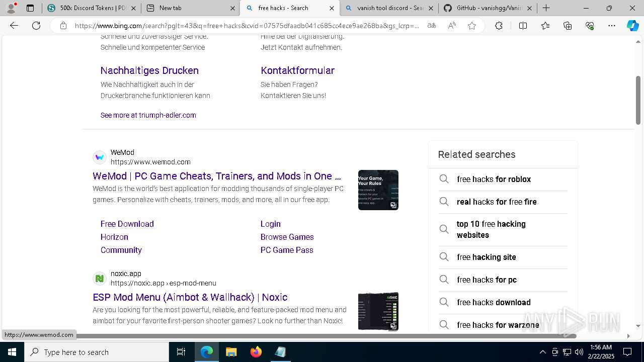Close the GitHub vanishgg tab
The width and height of the screenshot is (644, 362).
[529, 8]
